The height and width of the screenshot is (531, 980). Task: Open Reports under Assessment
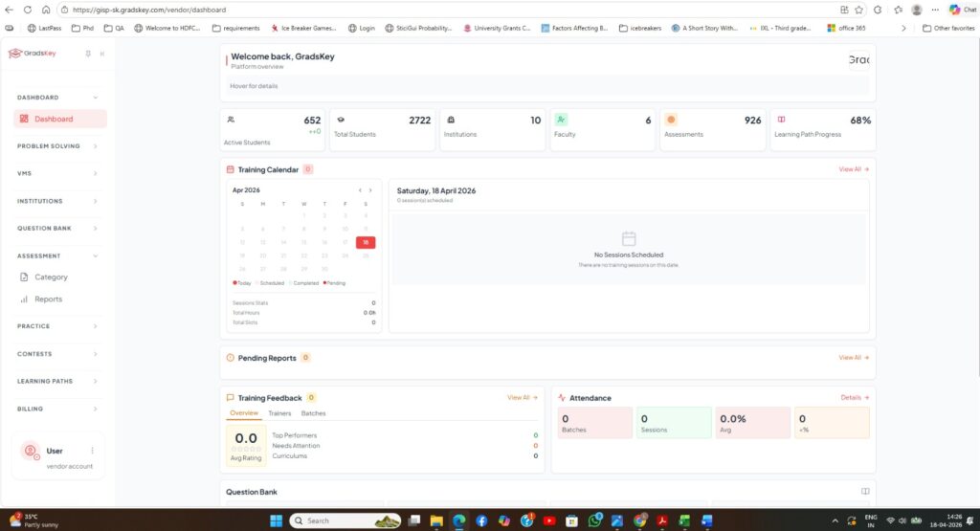click(x=48, y=299)
